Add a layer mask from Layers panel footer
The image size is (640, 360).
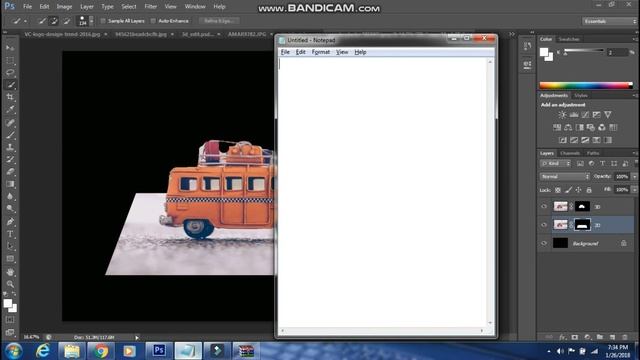pos(575,337)
